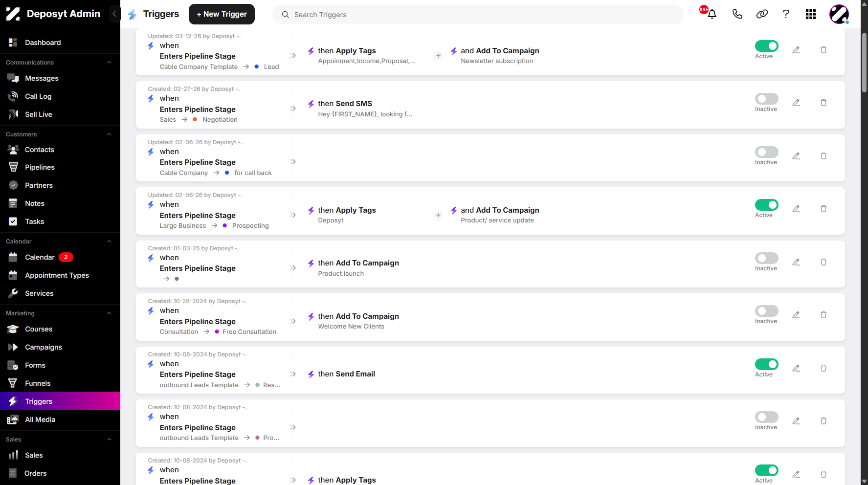Disable the Newsletter subscription trigger toggle
Image resolution: width=868 pixels, height=485 pixels.
click(x=766, y=46)
